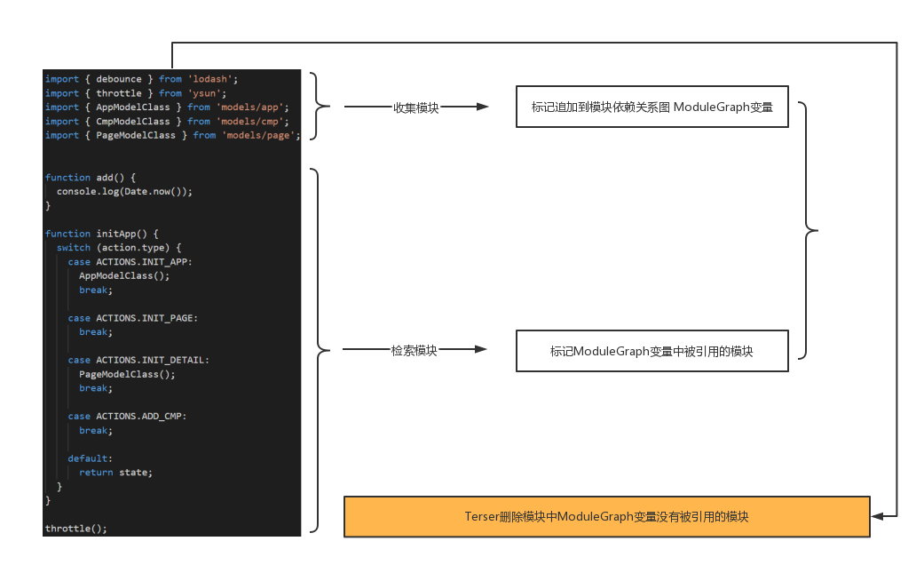Select the white box labeled 标记ModuleGraph变量中被引用的模块
This screenshot has height=565, width=924.
coord(652,351)
